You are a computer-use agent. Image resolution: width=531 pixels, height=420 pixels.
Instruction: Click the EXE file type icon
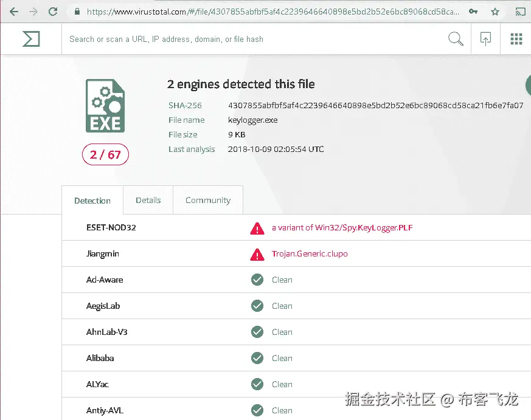[x=105, y=106]
